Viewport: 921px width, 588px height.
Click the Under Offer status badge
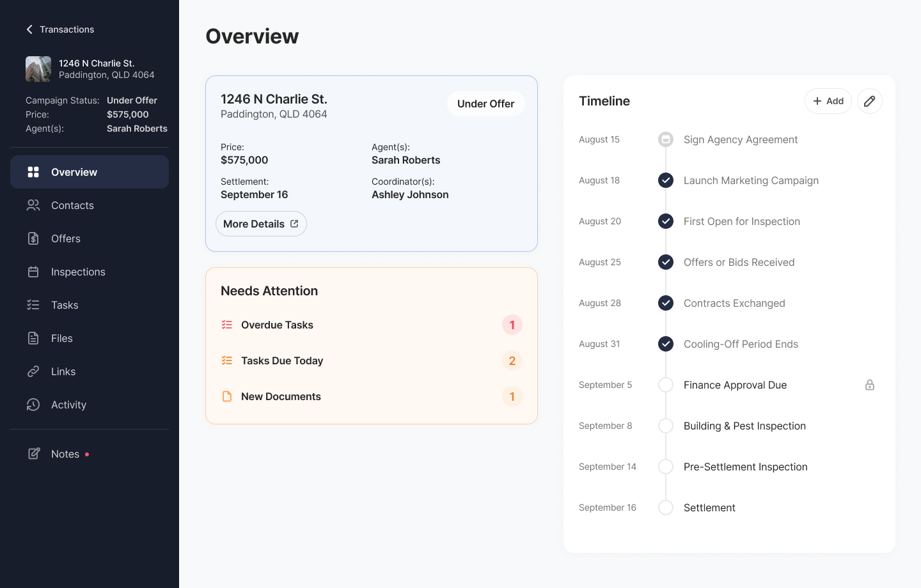(x=485, y=104)
